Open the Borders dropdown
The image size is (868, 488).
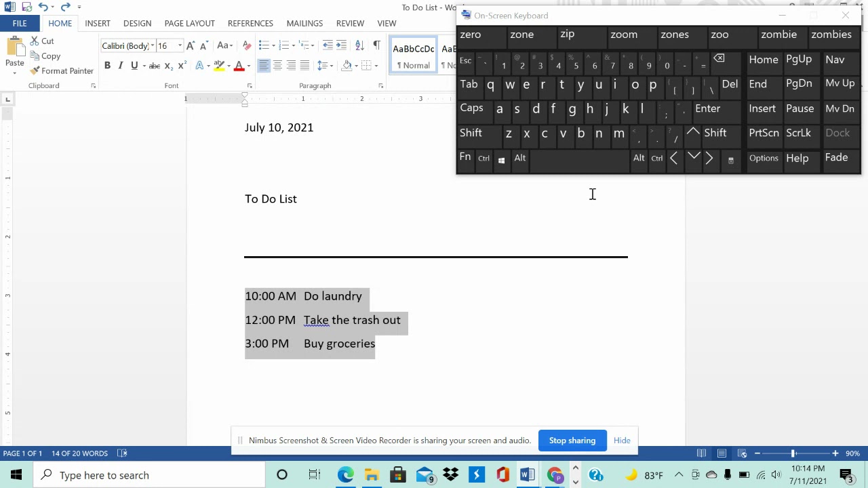click(x=376, y=66)
